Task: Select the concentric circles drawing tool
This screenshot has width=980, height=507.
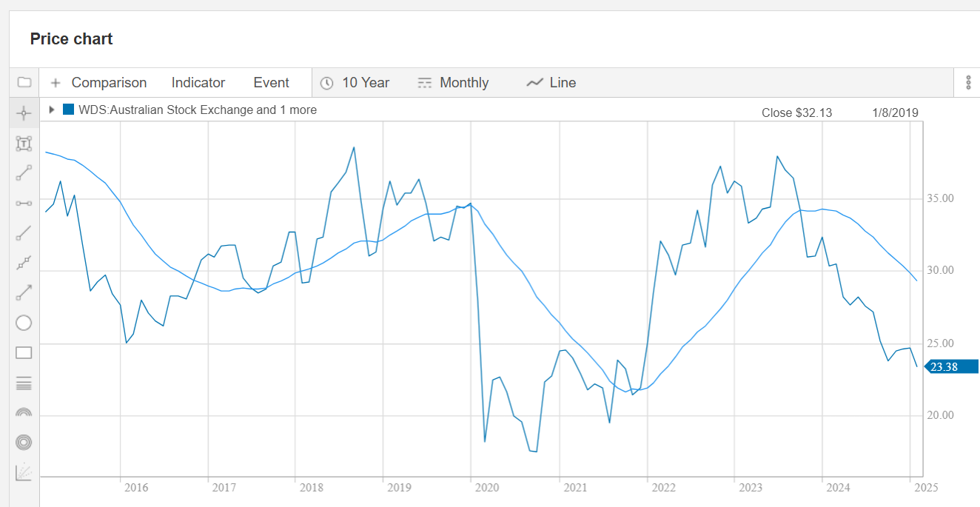Action: pyautogui.click(x=24, y=442)
